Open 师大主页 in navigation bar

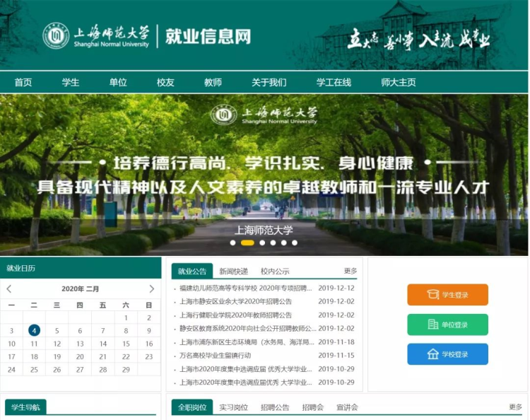click(398, 82)
